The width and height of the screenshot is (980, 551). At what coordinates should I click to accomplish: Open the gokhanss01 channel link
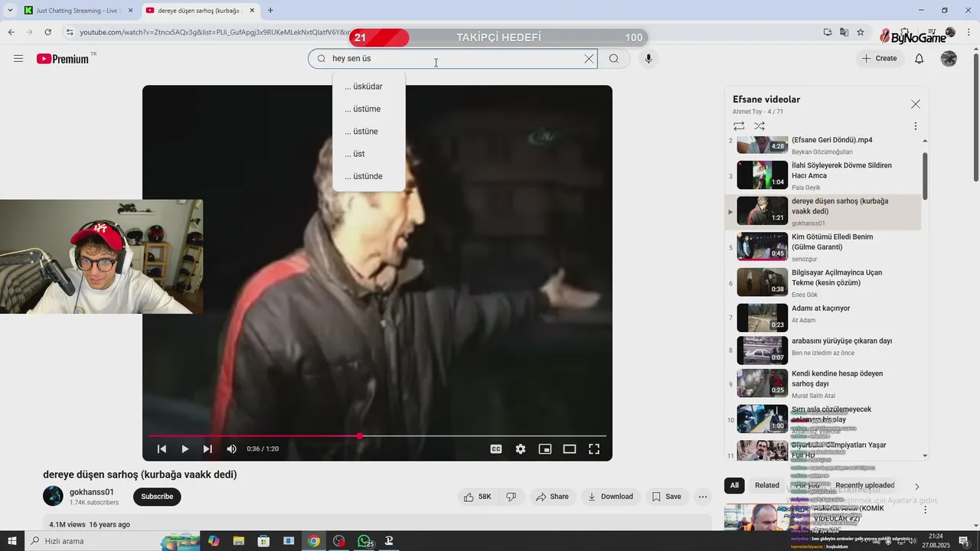click(92, 492)
